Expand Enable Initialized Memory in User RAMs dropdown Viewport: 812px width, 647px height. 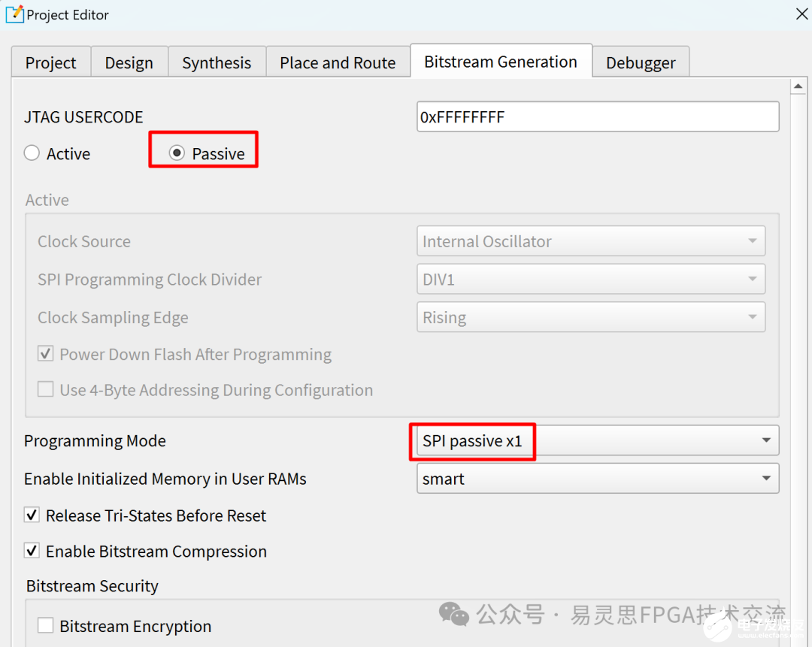(598, 479)
